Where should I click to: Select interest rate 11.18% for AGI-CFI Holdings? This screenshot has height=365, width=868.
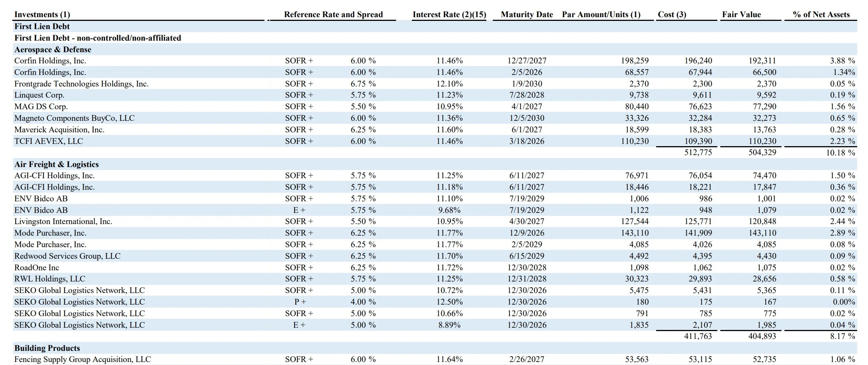click(x=449, y=187)
